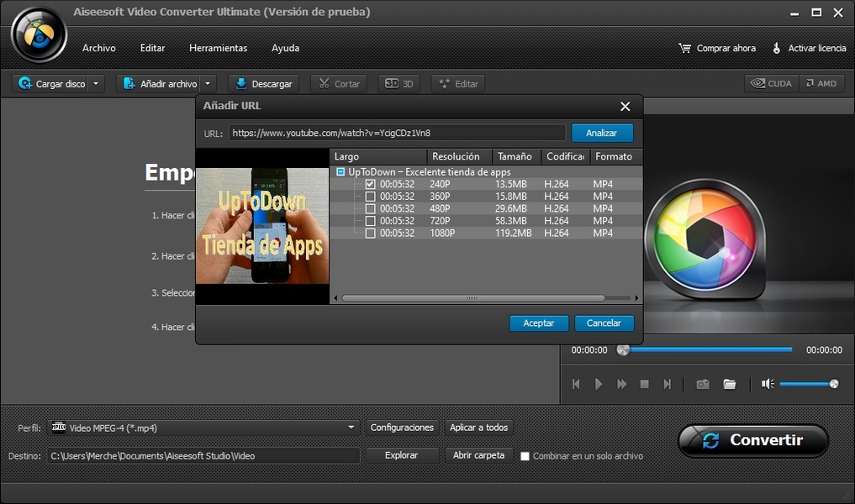Click the Cancelar button

click(x=604, y=323)
